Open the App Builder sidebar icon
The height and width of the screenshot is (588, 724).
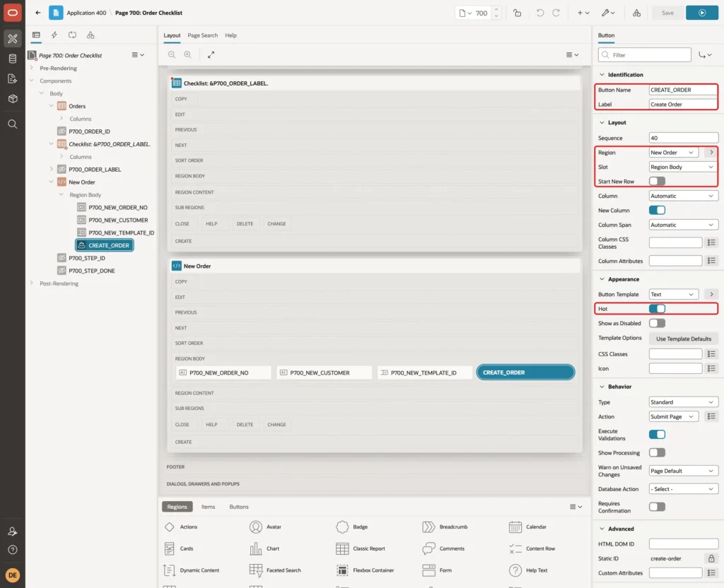[x=13, y=39]
